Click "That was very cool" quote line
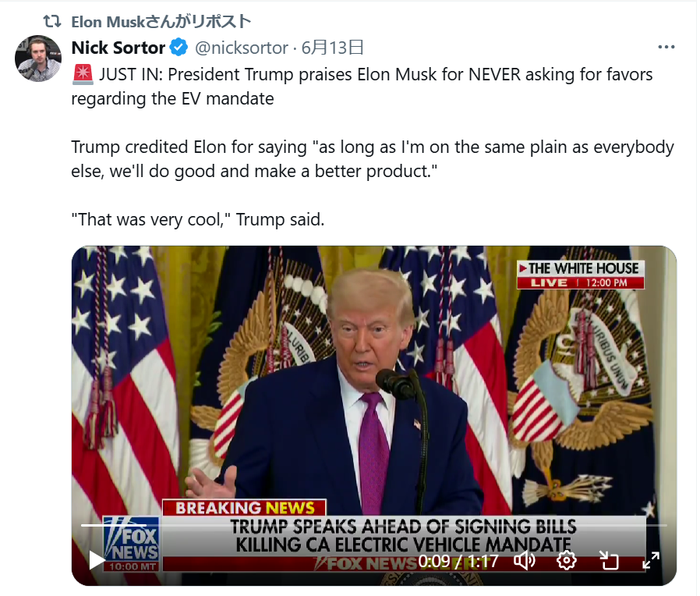Viewport: 700px width, 596px height. pos(198,220)
